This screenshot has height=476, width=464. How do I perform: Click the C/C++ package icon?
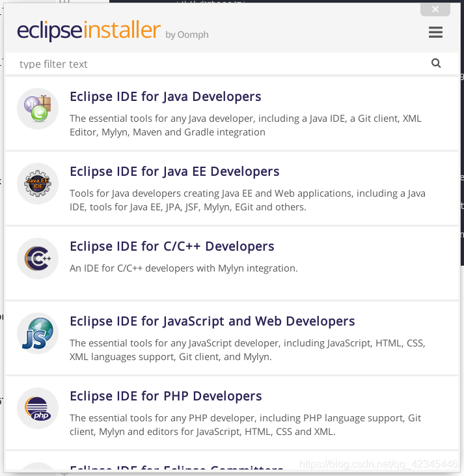38,259
